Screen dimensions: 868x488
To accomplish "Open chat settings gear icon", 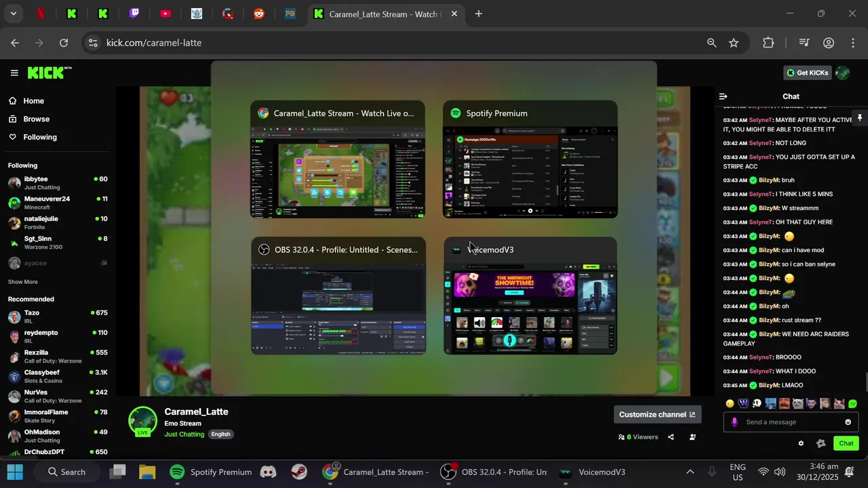I will (x=801, y=443).
